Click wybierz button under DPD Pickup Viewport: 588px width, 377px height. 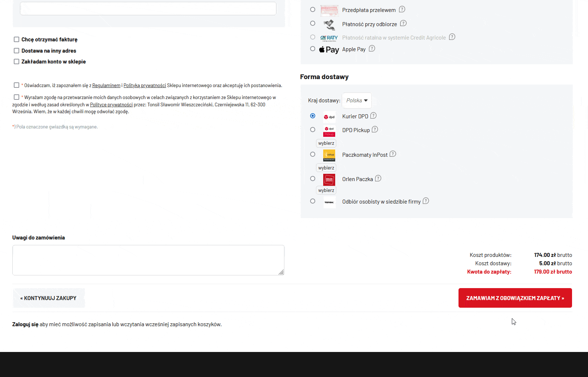tap(326, 143)
